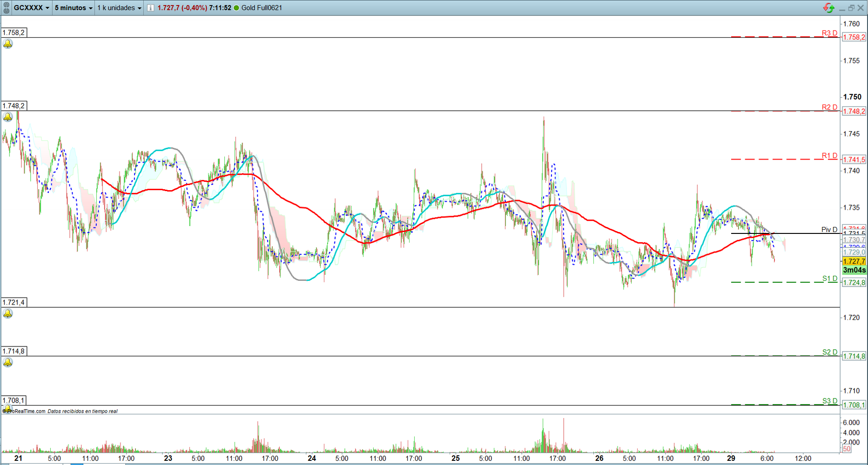Screen dimensions: 868x465
Task: Open the instrument info icon
Action: point(150,8)
